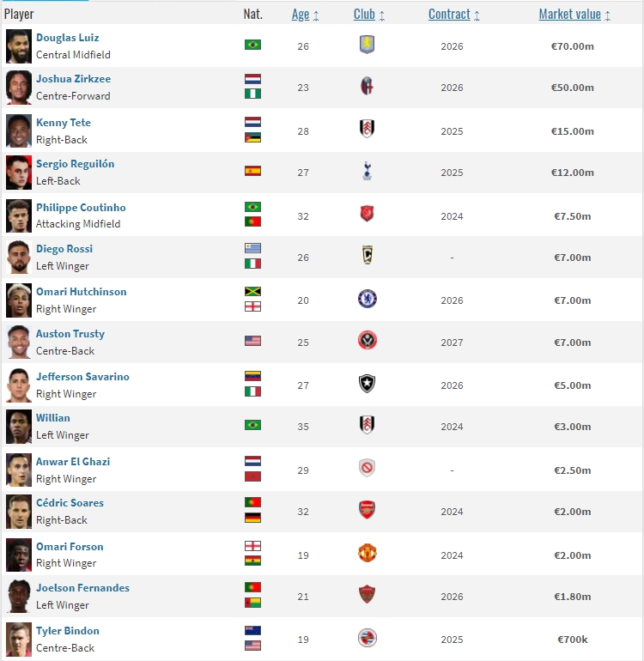This screenshot has height=661, width=644.
Task: Open Douglas Luiz player profile link
Action: (x=68, y=38)
